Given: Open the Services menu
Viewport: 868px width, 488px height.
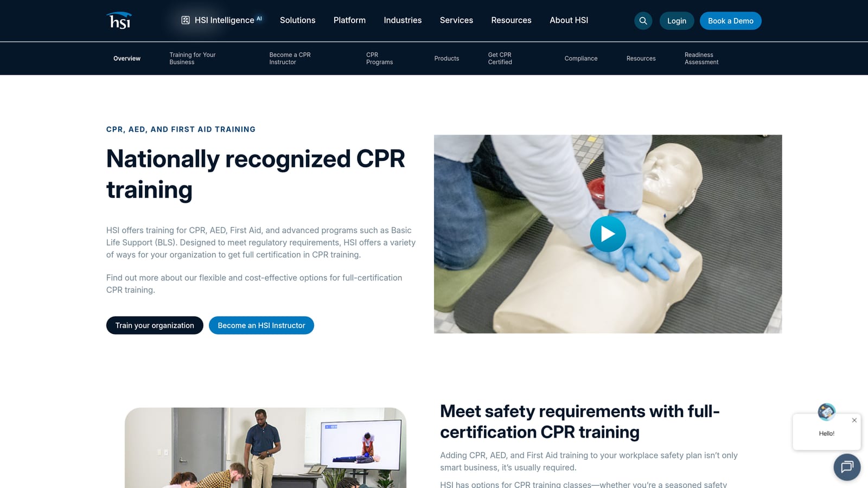Looking at the screenshot, I should 456,20.
